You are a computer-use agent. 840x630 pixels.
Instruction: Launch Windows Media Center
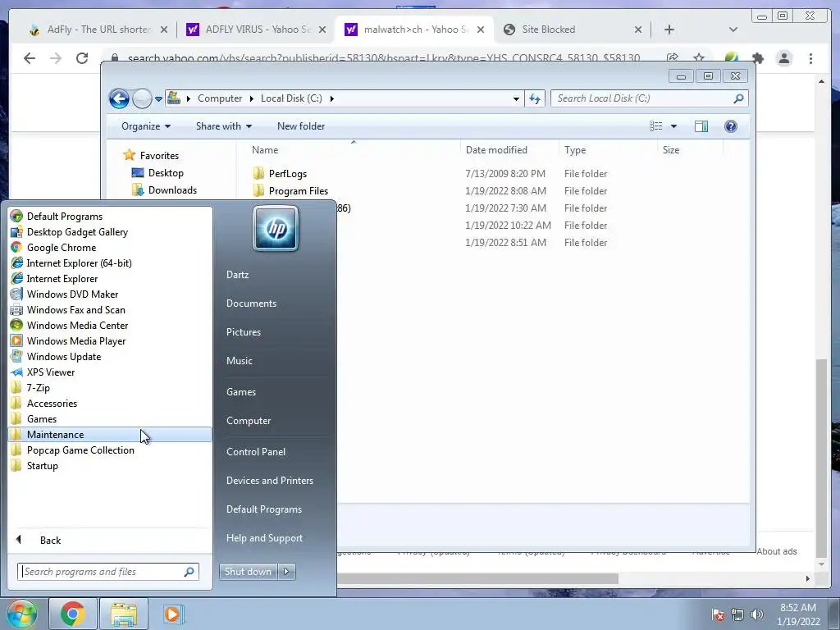pyautogui.click(x=77, y=325)
